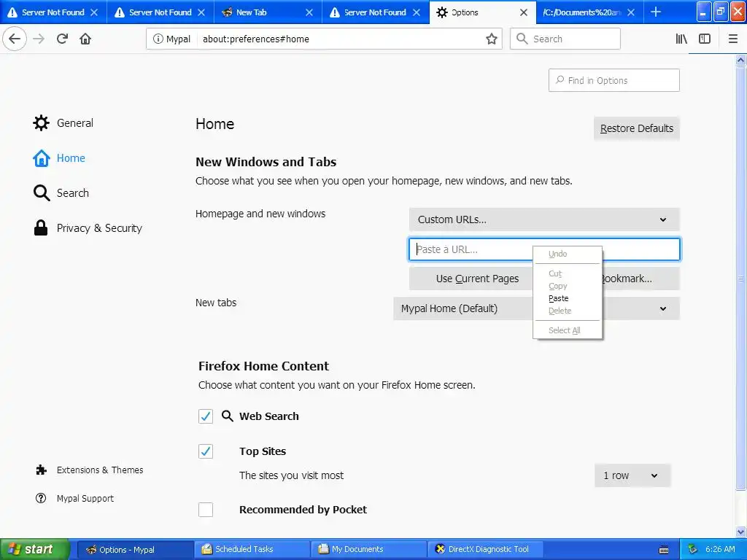Go back with the back arrow button
The image size is (747, 560).
[15, 39]
